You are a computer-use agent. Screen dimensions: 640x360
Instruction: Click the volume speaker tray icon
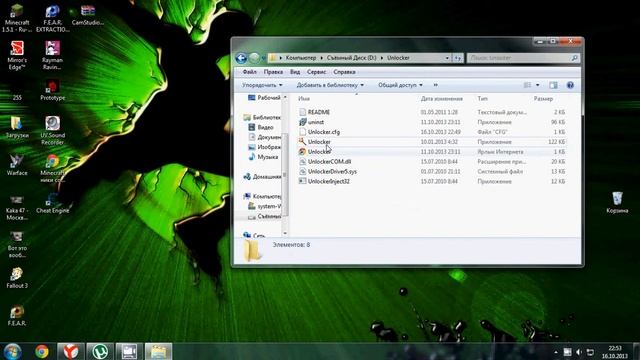[x=579, y=352]
